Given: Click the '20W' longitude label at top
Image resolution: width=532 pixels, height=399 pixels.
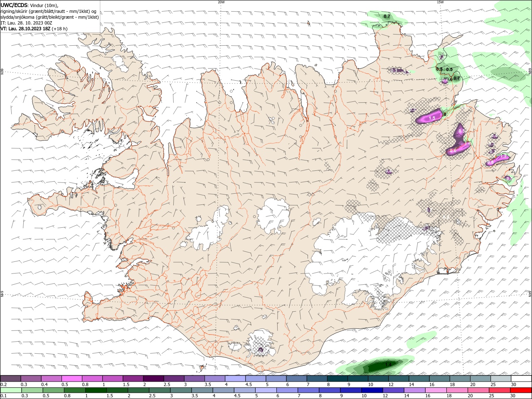Looking at the screenshot, I should pyautogui.click(x=221, y=2).
